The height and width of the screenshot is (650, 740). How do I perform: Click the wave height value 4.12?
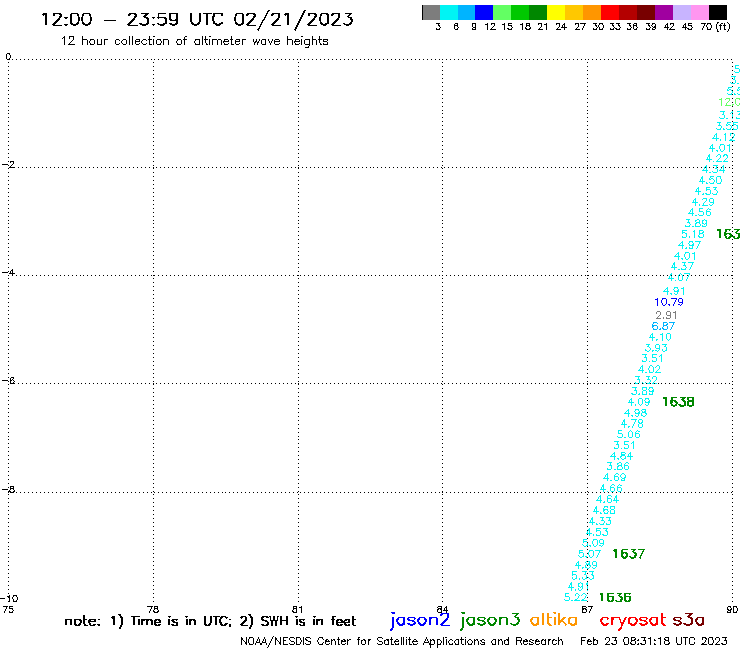(723, 137)
